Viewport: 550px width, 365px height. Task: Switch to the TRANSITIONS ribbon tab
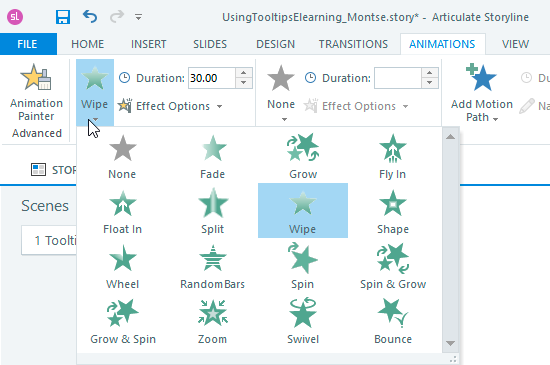pyautogui.click(x=353, y=44)
